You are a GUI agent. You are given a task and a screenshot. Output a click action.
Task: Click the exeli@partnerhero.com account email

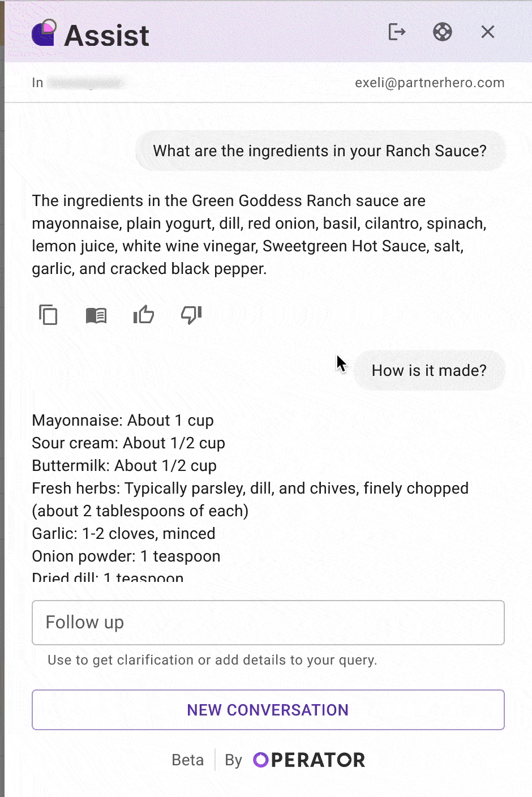click(430, 83)
